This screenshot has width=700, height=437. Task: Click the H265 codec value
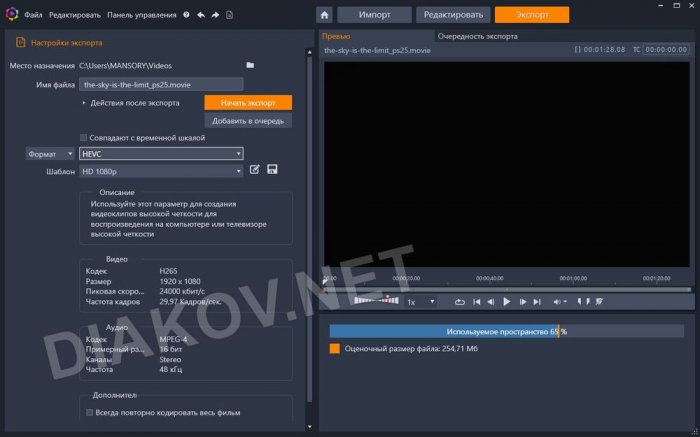pos(168,271)
